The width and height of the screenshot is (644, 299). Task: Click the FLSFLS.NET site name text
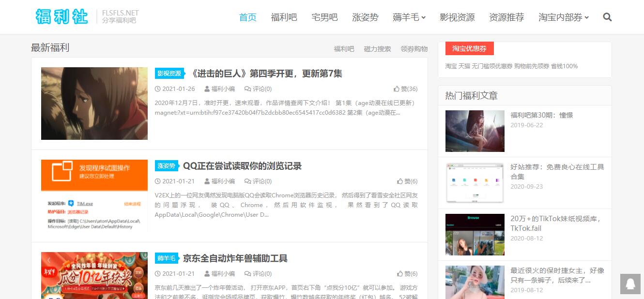(121, 13)
